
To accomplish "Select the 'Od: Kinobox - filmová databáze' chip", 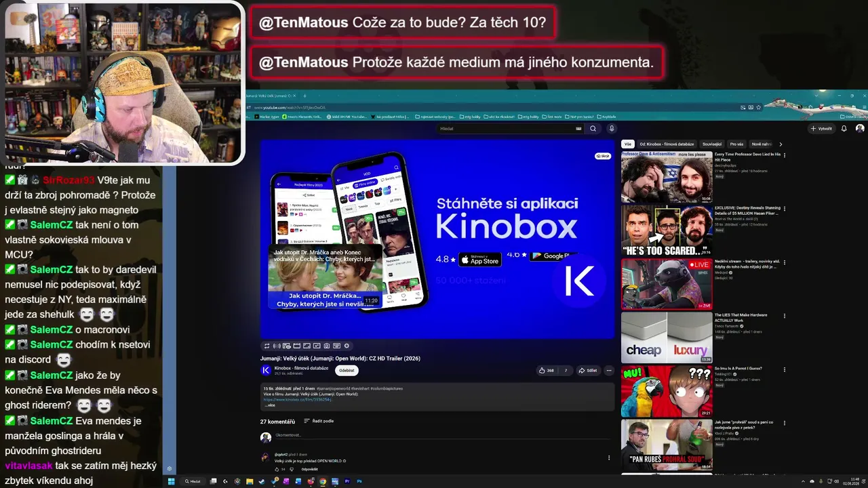I will tap(667, 144).
